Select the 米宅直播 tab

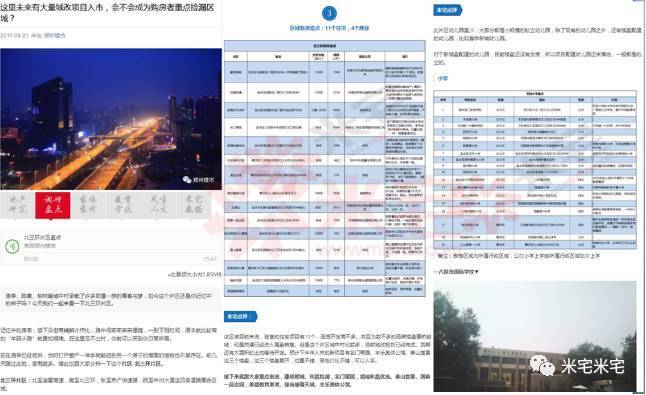193,205
